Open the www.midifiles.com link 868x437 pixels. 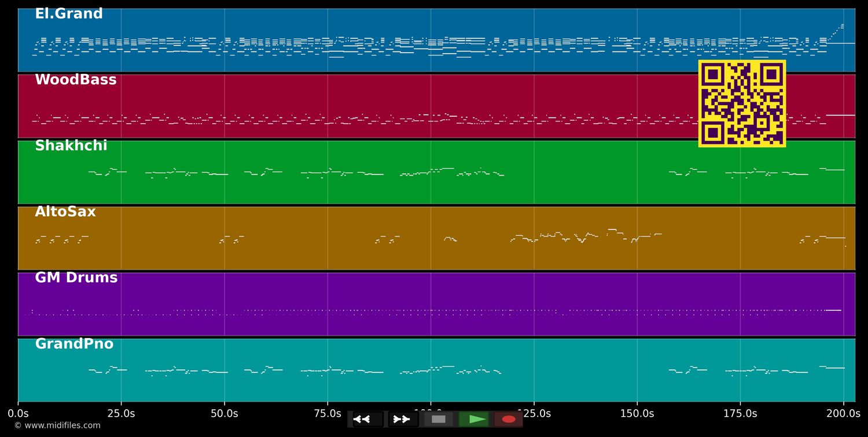57,425
